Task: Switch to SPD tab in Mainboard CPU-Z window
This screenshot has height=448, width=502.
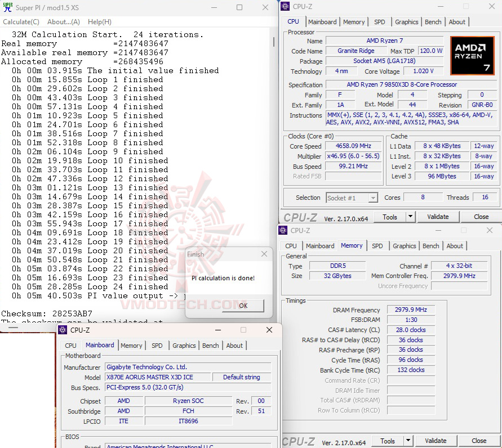Action: pos(157,346)
